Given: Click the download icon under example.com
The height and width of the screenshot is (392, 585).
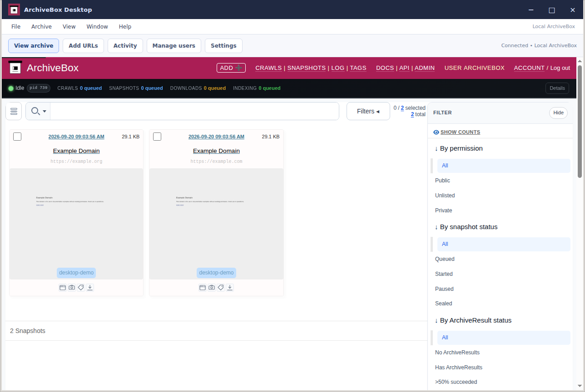Looking at the screenshot, I should [230, 288].
